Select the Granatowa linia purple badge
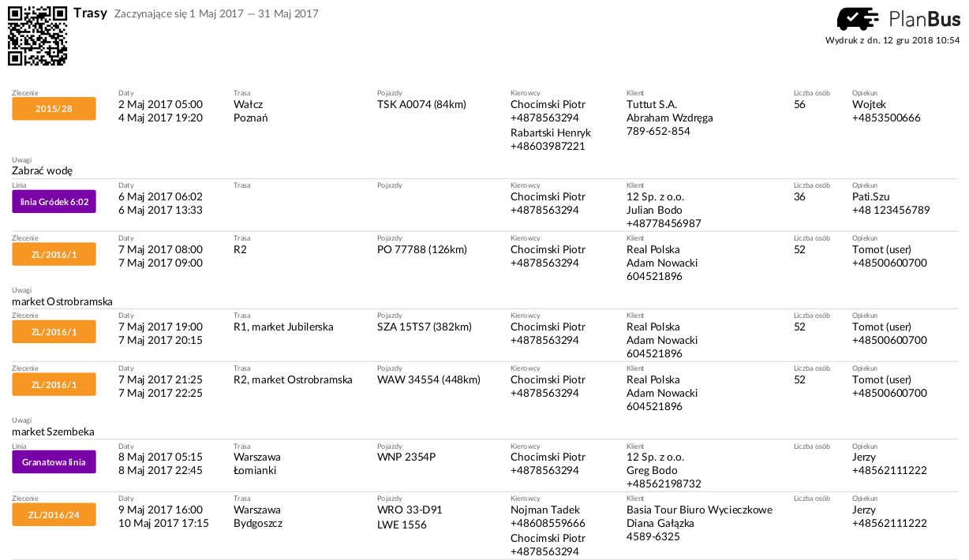Screen dimensions: 969x560 click(54, 461)
